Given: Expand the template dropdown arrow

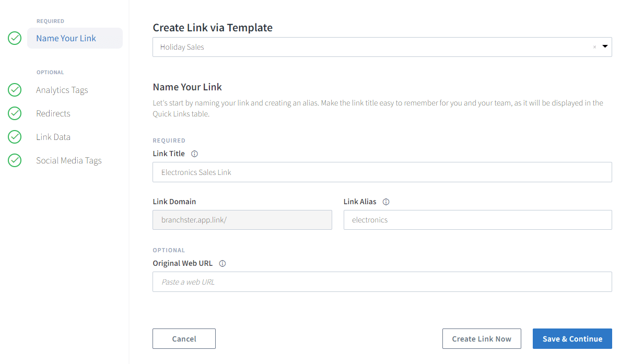Looking at the screenshot, I should pyautogui.click(x=605, y=46).
